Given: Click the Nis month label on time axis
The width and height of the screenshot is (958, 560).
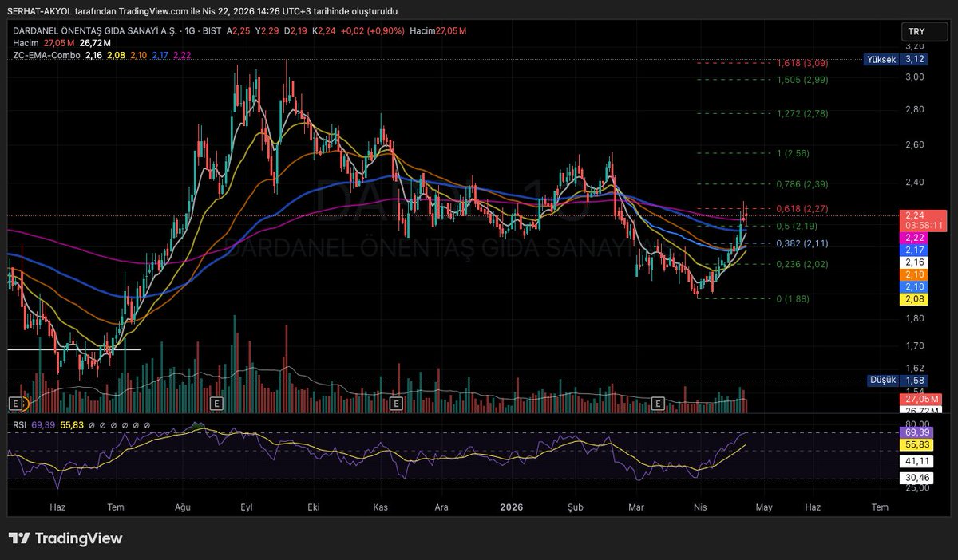Looking at the screenshot, I should (x=700, y=507).
